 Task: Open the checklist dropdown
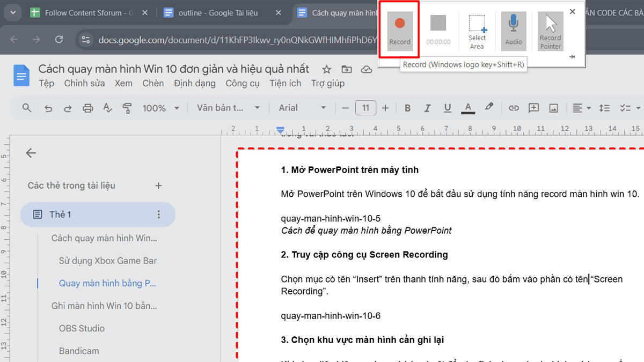pos(630,108)
